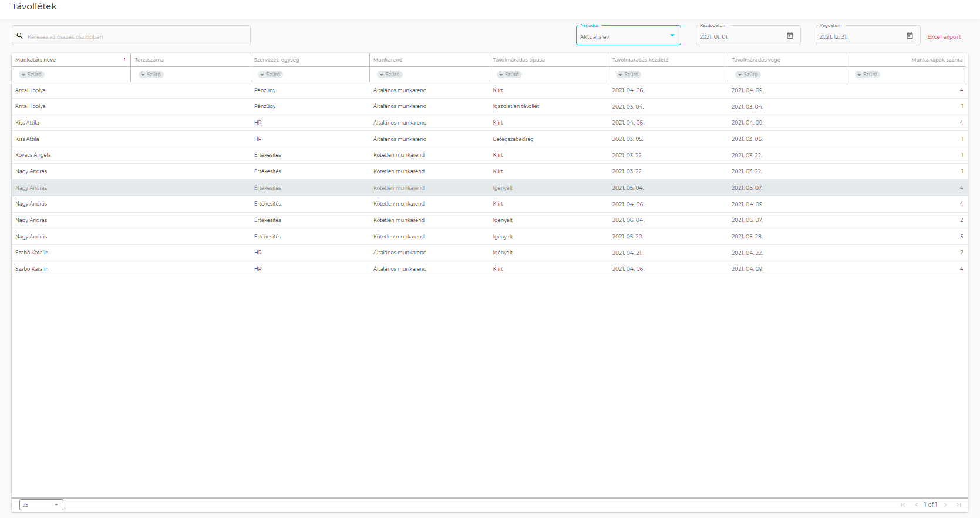Open Szűrő filter under Távolmaradás kezdete

coord(628,75)
